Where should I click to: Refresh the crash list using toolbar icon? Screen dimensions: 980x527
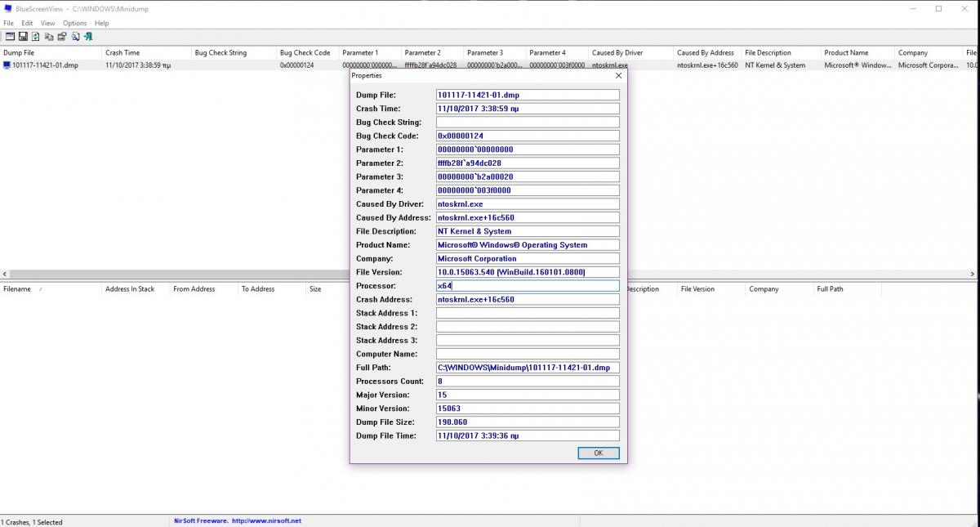click(x=36, y=36)
